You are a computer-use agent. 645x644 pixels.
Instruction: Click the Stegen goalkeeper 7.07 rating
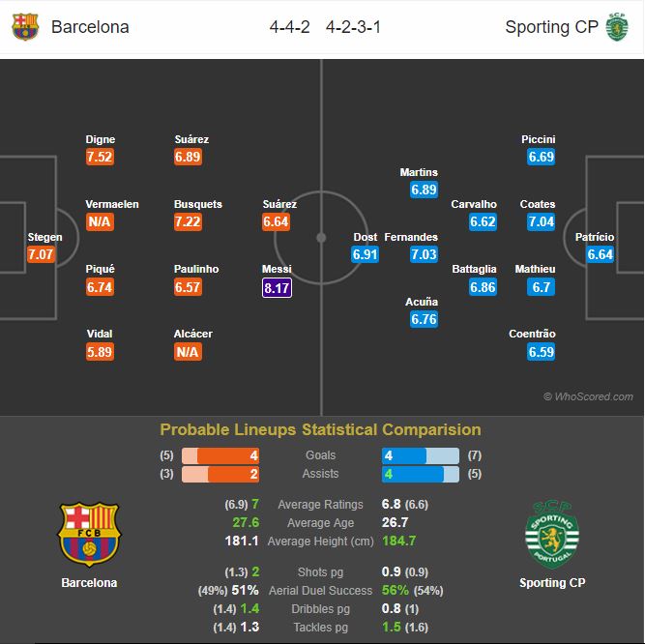[x=41, y=254]
